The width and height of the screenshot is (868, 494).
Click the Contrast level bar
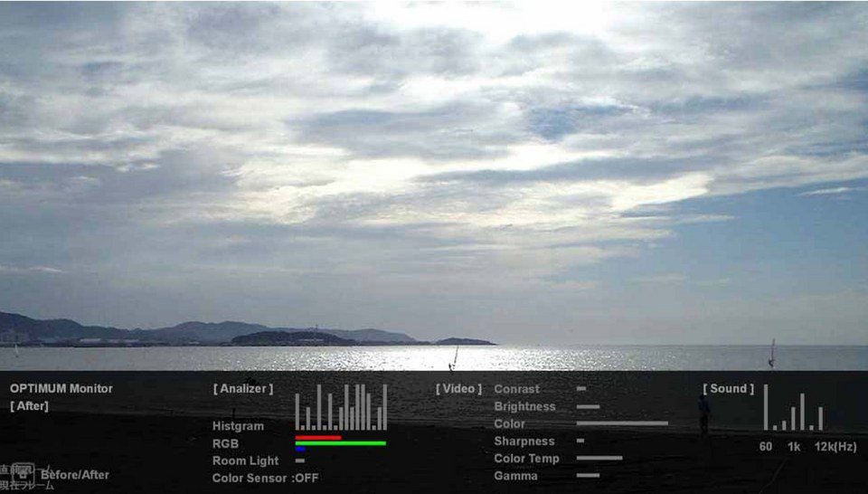[581, 389]
